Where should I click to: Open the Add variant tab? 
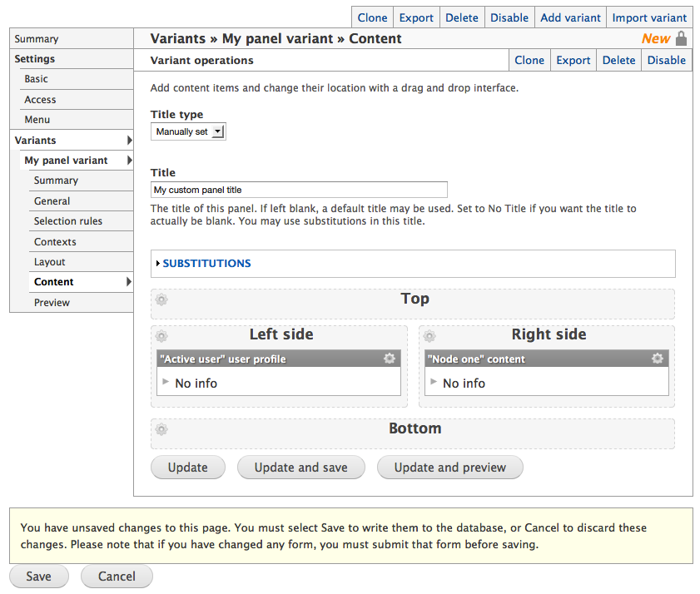tap(570, 17)
